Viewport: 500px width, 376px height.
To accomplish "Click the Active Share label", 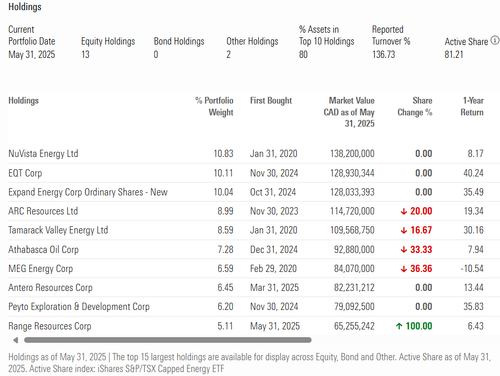I will point(466,42).
